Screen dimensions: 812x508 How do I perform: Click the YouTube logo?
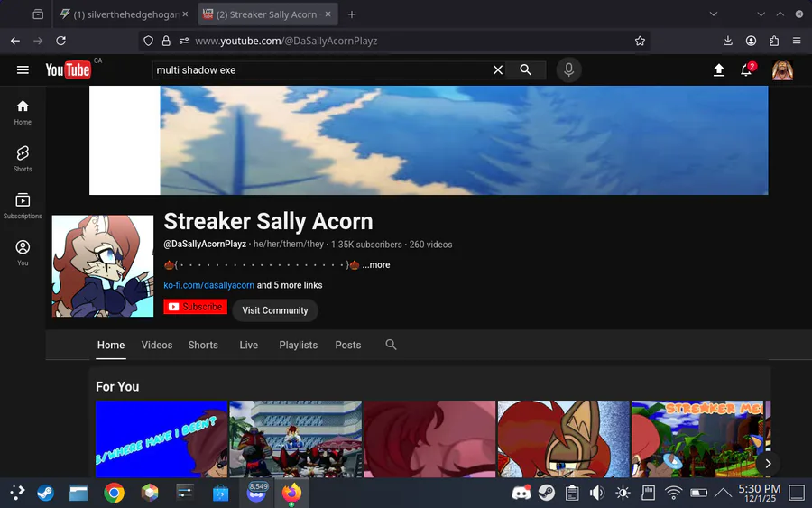click(68, 69)
